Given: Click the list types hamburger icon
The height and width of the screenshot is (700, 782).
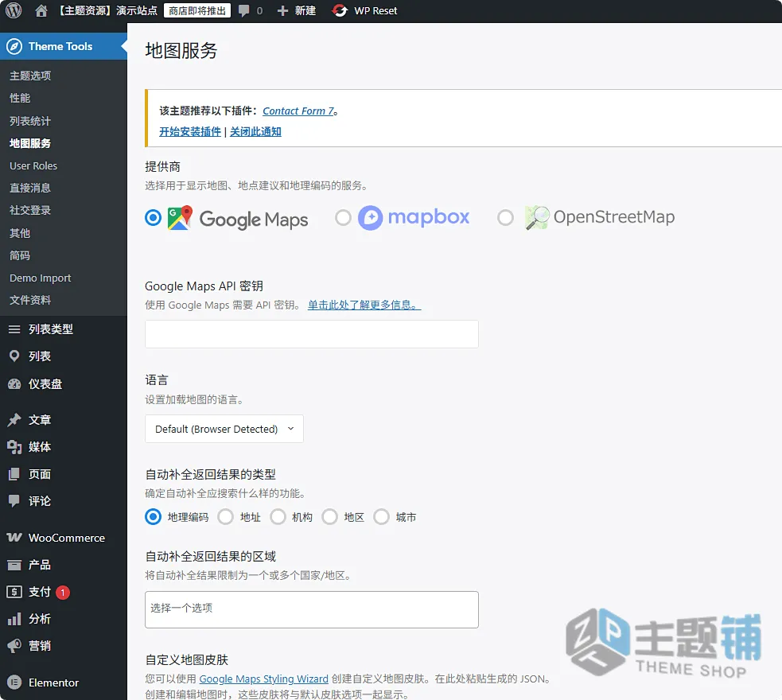Looking at the screenshot, I should (14, 329).
